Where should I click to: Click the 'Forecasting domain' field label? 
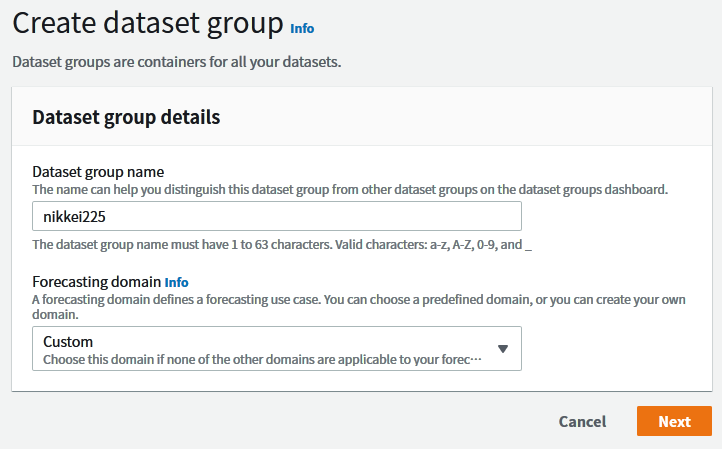tap(96, 282)
